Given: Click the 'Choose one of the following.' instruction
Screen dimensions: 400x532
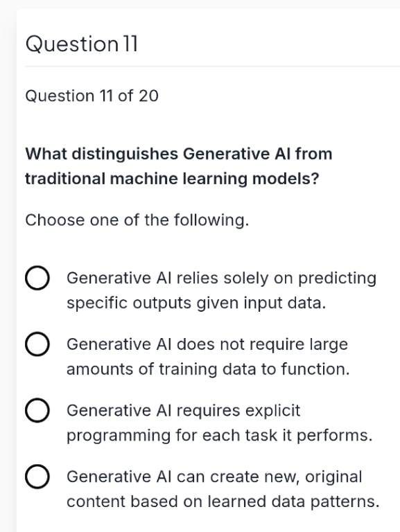Looking at the screenshot, I should (137, 220).
